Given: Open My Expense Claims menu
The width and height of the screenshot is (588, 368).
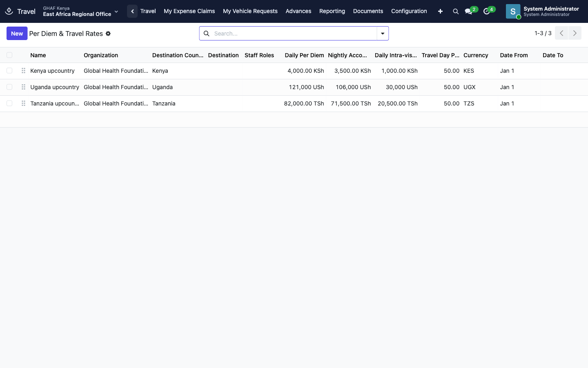Looking at the screenshot, I should pyautogui.click(x=189, y=11).
